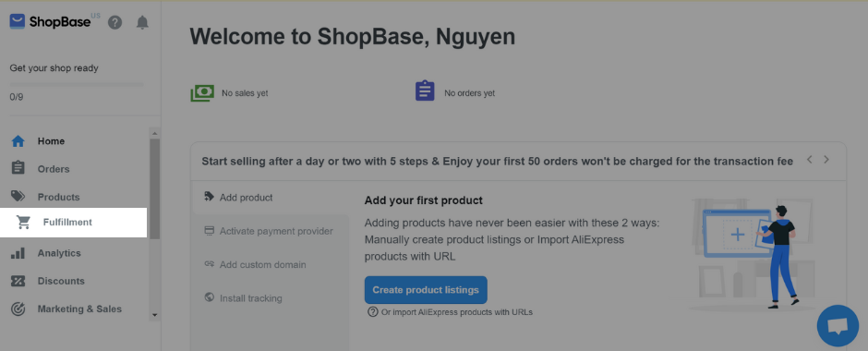Click the Add product tag icon
Screen dimensions: 868x351
click(210, 197)
